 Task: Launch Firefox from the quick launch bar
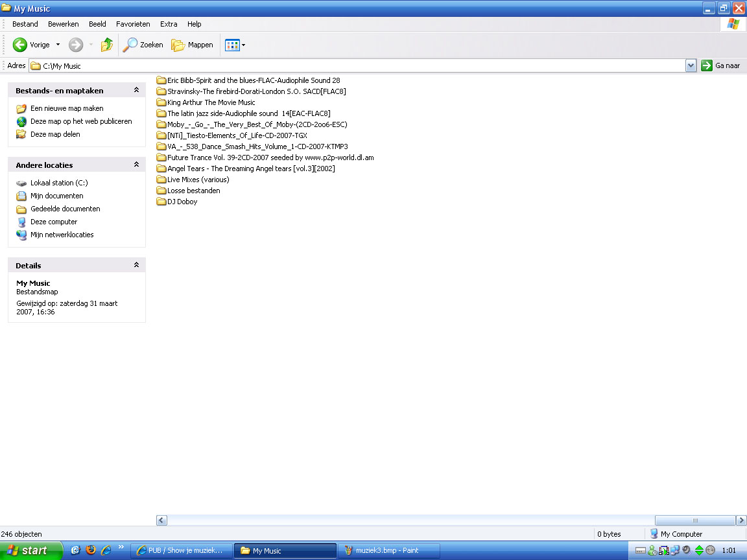[91, 550]
